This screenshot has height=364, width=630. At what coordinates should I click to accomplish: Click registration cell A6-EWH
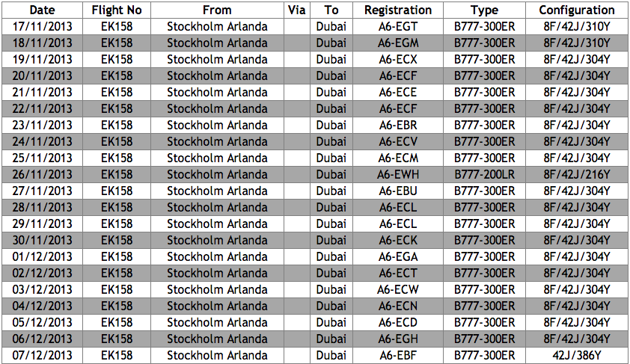click(x=398, y=175)
